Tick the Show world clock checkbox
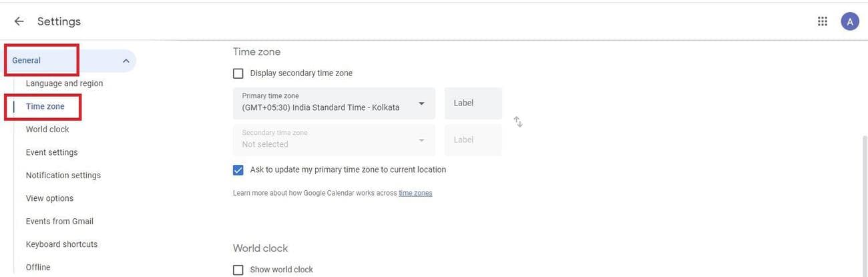 (238, 270)
